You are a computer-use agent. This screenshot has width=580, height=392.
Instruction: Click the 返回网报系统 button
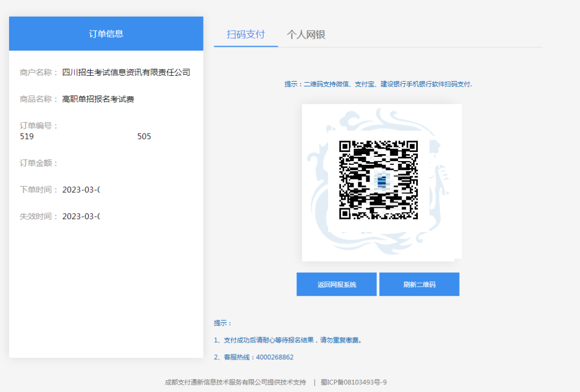tap(336, 284)
